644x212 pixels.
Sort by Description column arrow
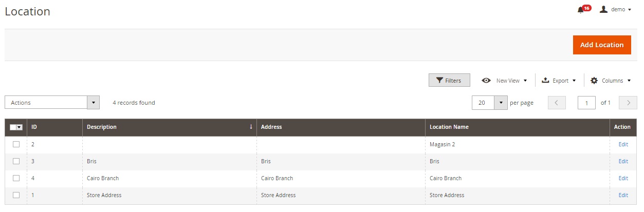tap(251, 127)
